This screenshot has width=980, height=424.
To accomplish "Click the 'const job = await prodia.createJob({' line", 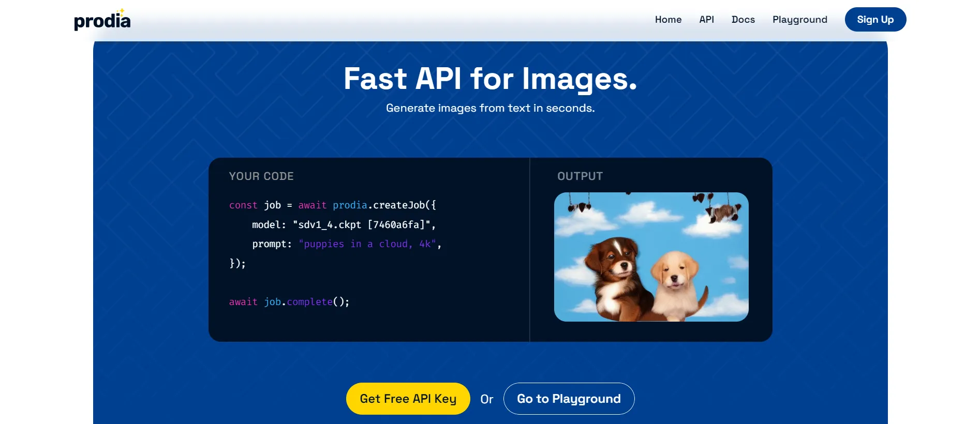I will 333,205.
